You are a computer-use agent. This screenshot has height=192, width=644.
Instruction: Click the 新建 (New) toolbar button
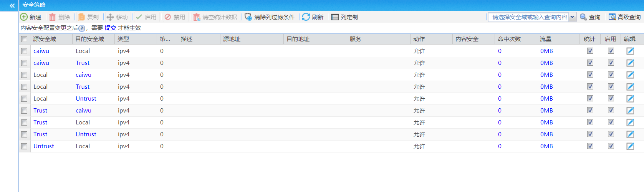click(31, 17)
